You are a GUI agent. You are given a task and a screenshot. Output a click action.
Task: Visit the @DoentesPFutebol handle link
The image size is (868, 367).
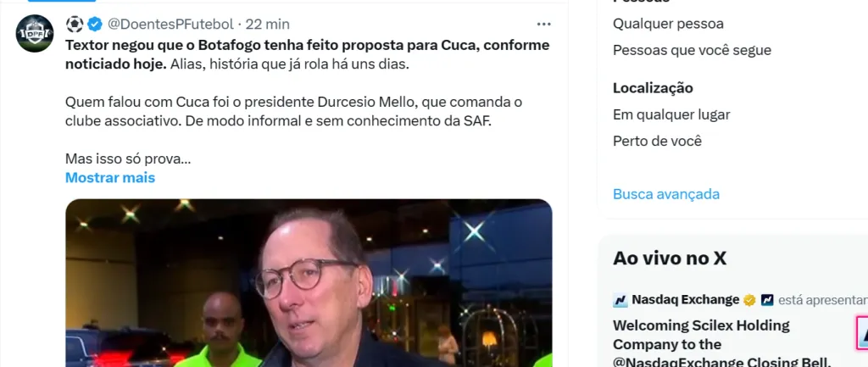point(170,24)
